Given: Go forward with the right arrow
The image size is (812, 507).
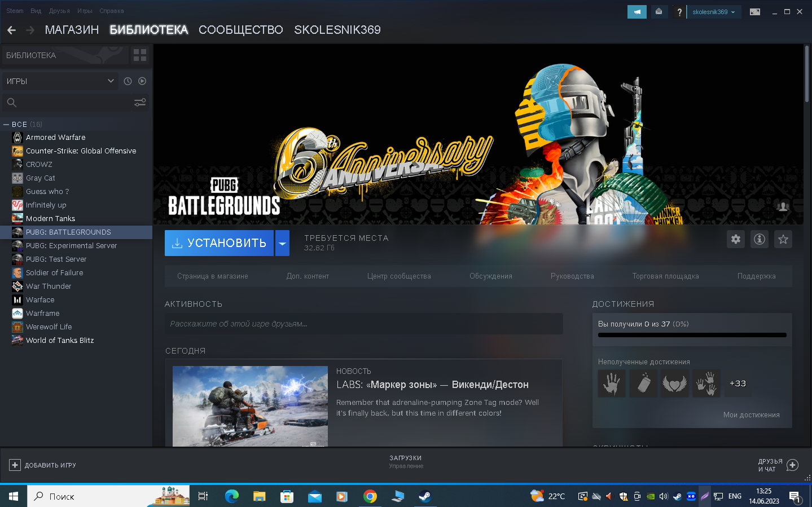Looking at the screenshot, I should tap(30, 30).
